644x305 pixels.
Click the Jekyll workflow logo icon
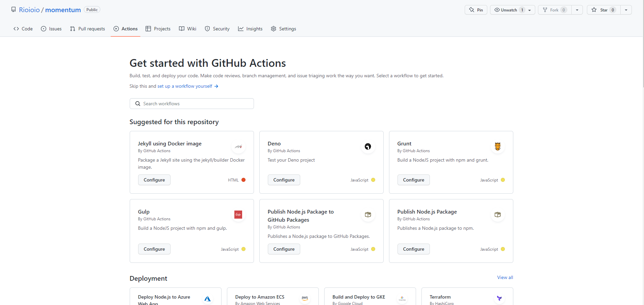point(238,146)
